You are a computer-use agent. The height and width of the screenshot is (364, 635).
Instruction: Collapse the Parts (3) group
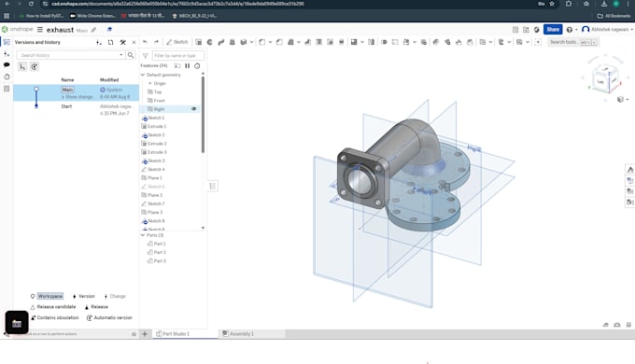(143, 235)
